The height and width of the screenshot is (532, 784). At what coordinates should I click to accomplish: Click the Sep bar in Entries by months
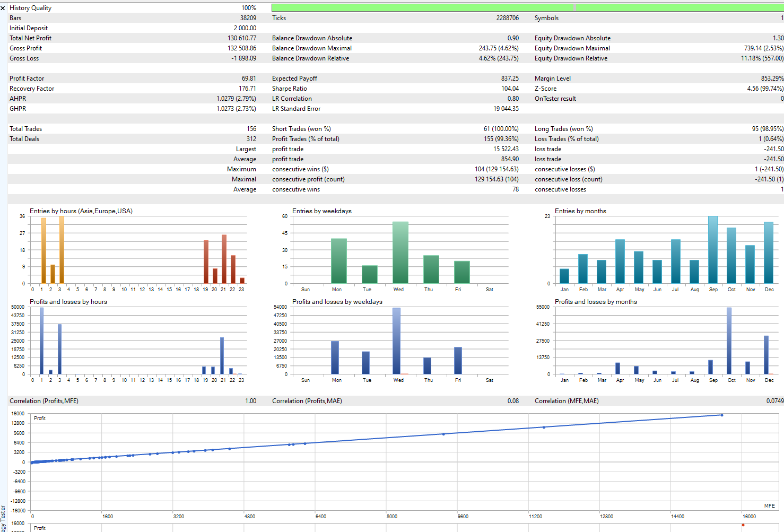(713, 250)
